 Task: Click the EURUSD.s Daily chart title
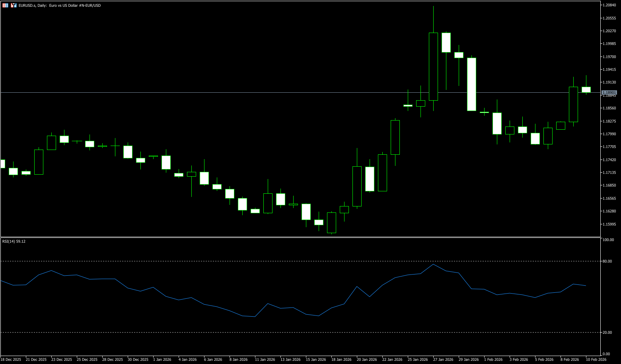pyautogui.click(x=60, y=6)
